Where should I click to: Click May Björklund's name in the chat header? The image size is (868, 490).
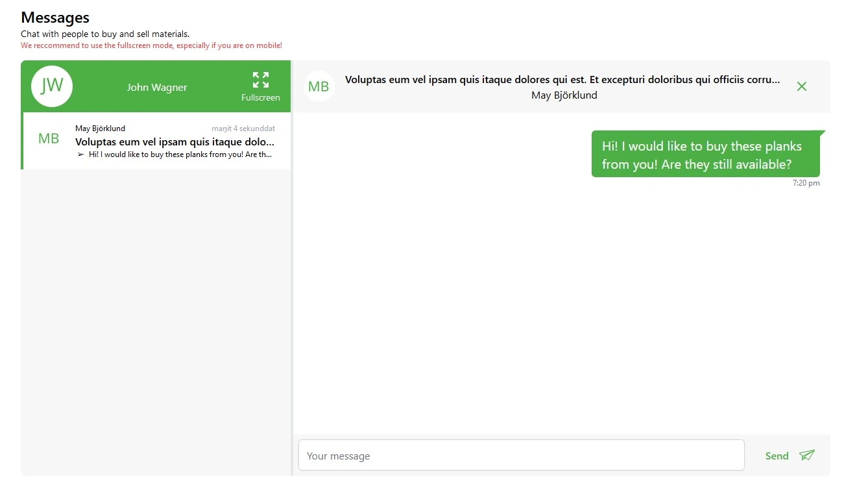pyautogui.click(x=564, y=95)
